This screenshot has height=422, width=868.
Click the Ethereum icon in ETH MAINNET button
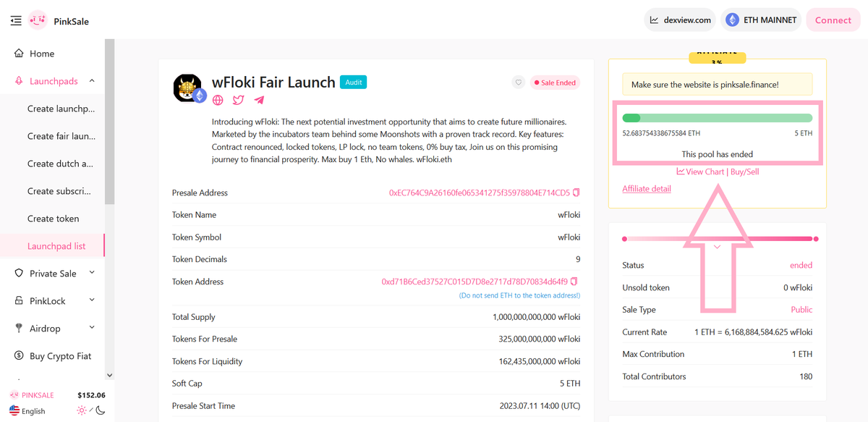[733, 20]
